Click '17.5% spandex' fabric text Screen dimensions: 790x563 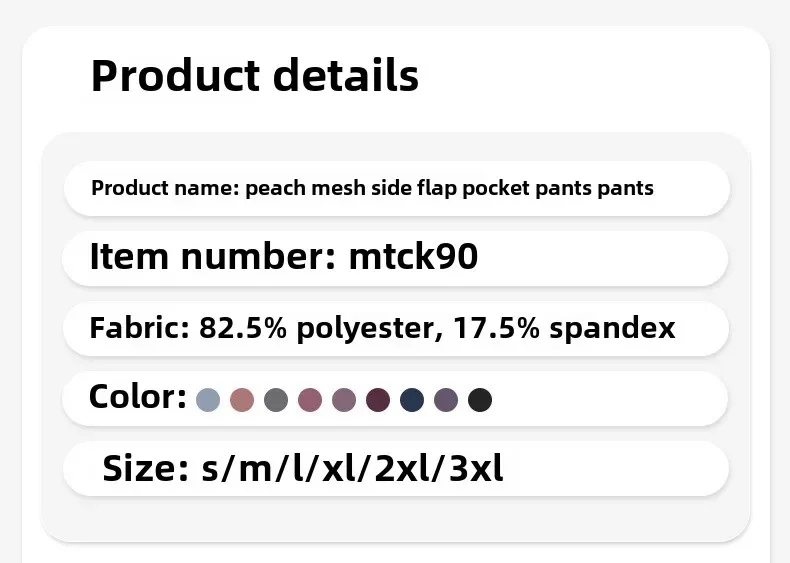pos(564,329)
